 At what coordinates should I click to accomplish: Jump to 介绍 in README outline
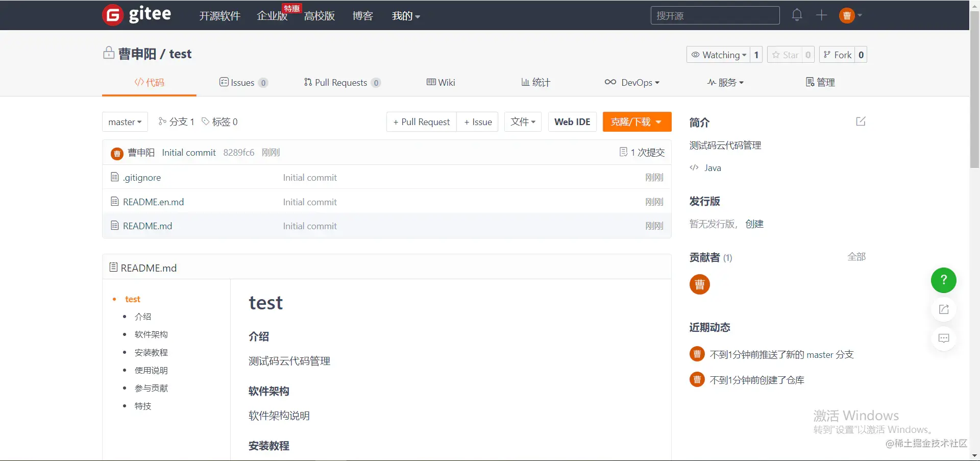pos(143,317)
